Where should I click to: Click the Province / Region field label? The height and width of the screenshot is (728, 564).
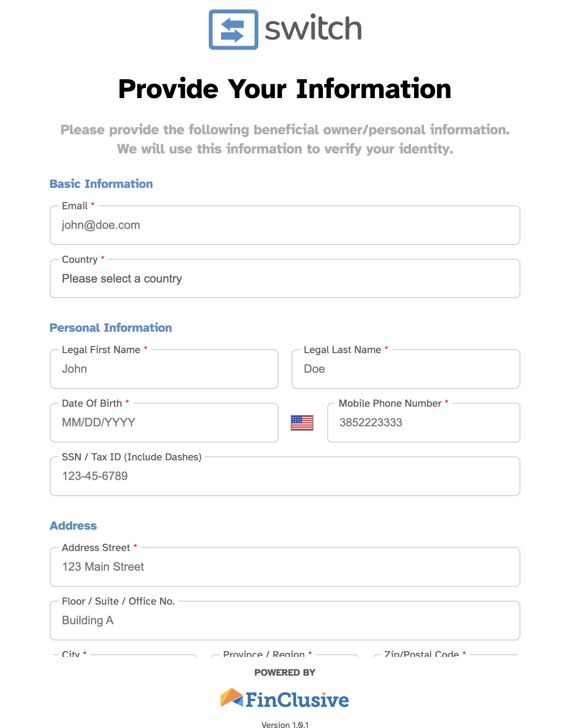tap(264, 653)
